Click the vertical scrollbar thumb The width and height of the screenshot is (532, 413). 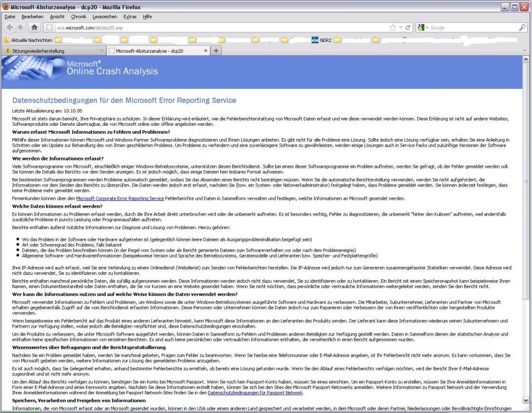pos(526,181)
